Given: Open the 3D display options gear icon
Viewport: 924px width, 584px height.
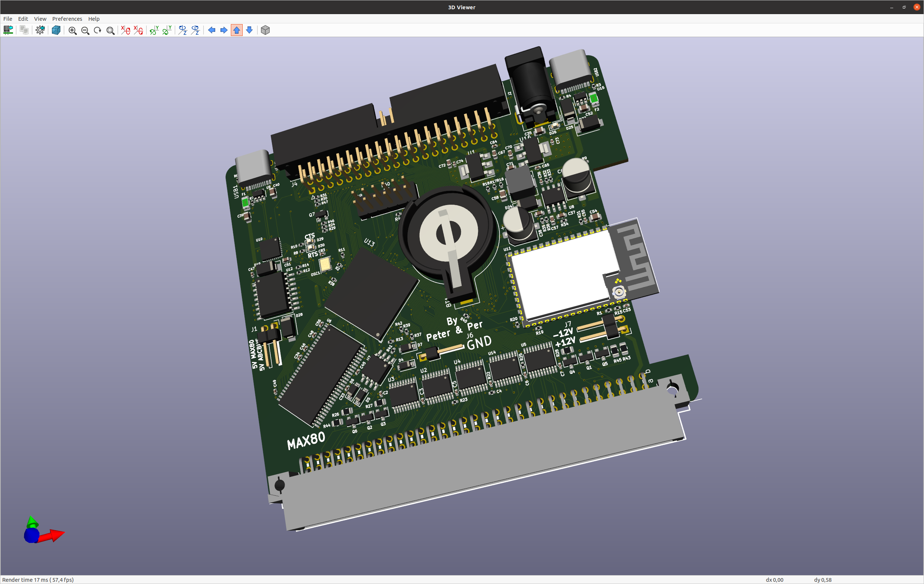Looking at the screenshot, I should [40, 30].
